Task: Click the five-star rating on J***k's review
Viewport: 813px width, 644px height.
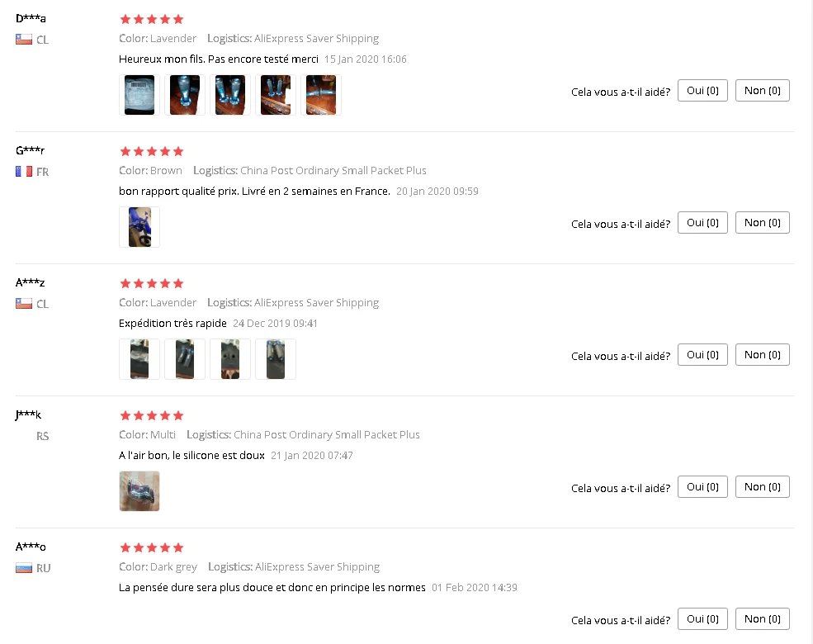Action: (x=151, y=415)
